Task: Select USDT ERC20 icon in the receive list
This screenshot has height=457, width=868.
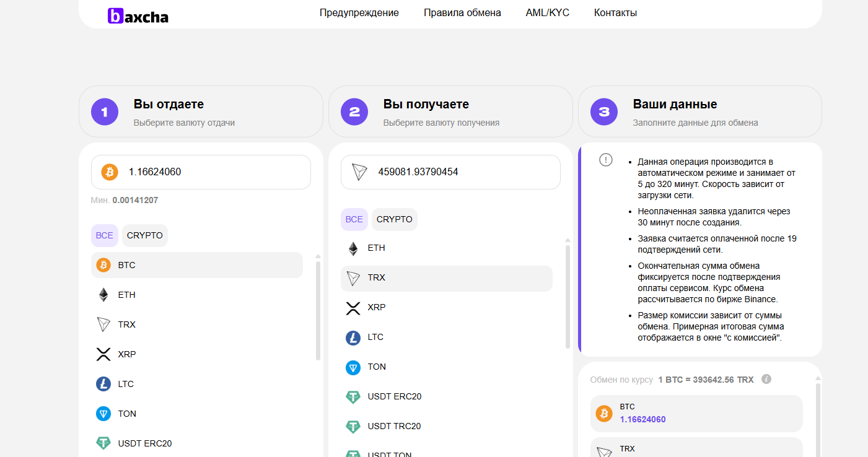Action: (353, 397)
